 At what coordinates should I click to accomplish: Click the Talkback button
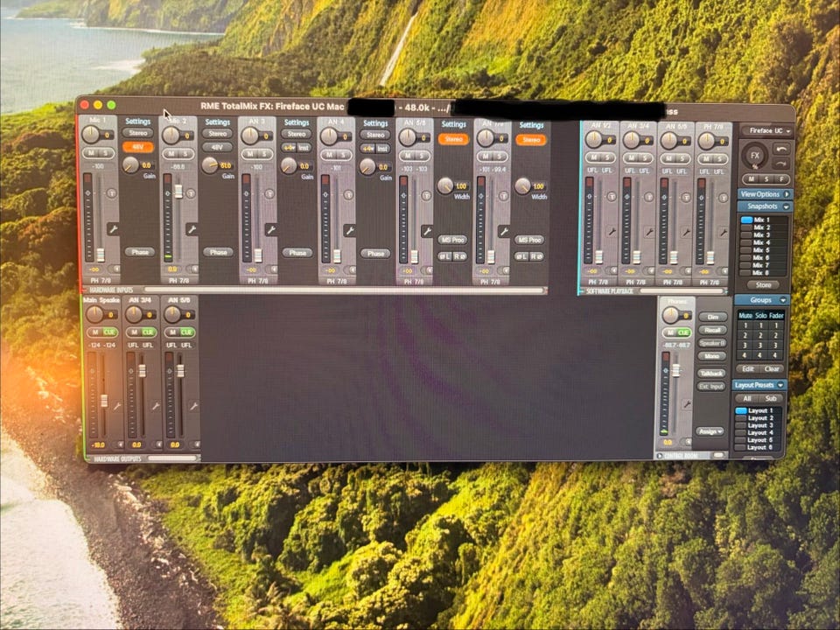[711, 373]
